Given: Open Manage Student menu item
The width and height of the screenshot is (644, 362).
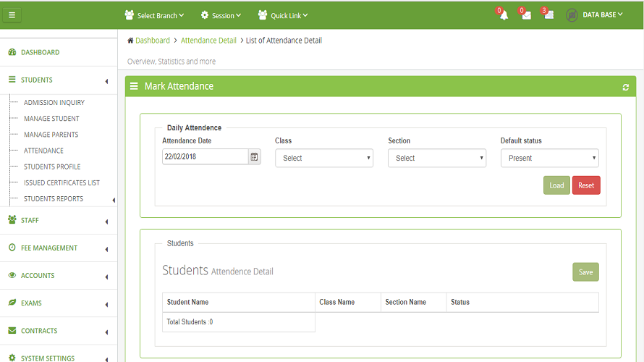Looking at the screenshot, I should pyautogui.click(x=51, y=118).
